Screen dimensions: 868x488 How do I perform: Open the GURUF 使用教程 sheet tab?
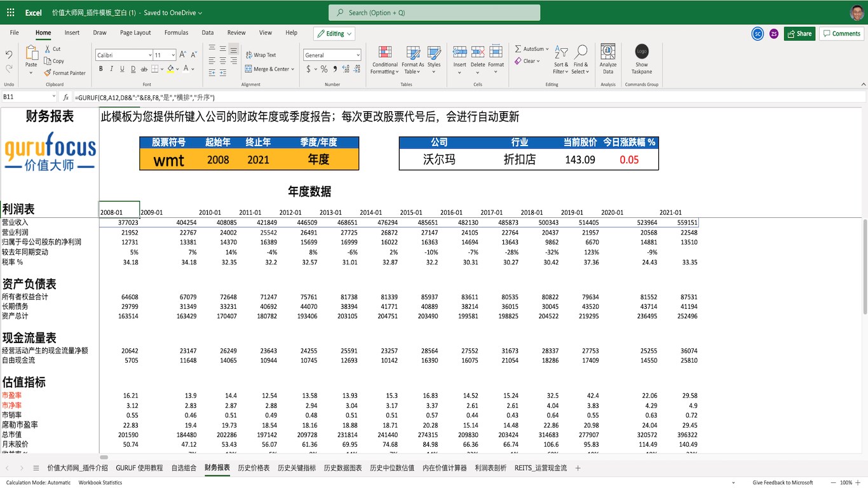[139, 468]
